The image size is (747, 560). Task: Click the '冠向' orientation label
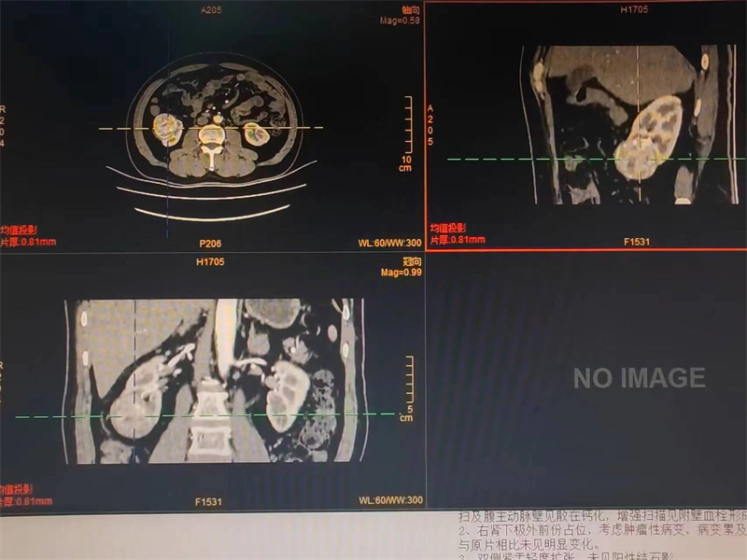click(x=412, y=261)
